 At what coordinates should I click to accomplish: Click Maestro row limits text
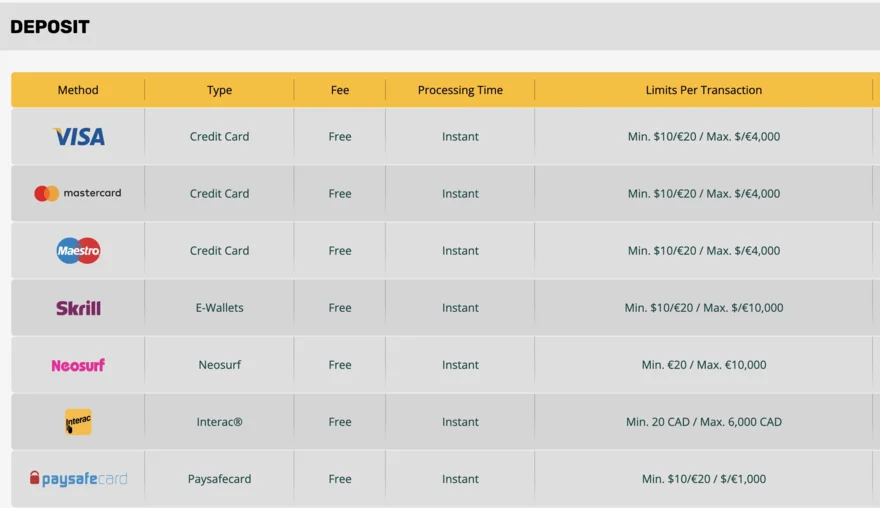[704, 251]
